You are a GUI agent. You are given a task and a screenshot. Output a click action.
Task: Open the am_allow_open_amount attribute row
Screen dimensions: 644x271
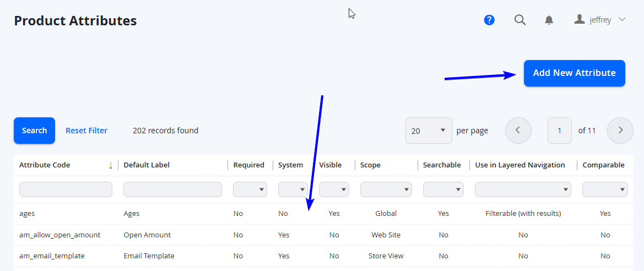click(323, 235)
